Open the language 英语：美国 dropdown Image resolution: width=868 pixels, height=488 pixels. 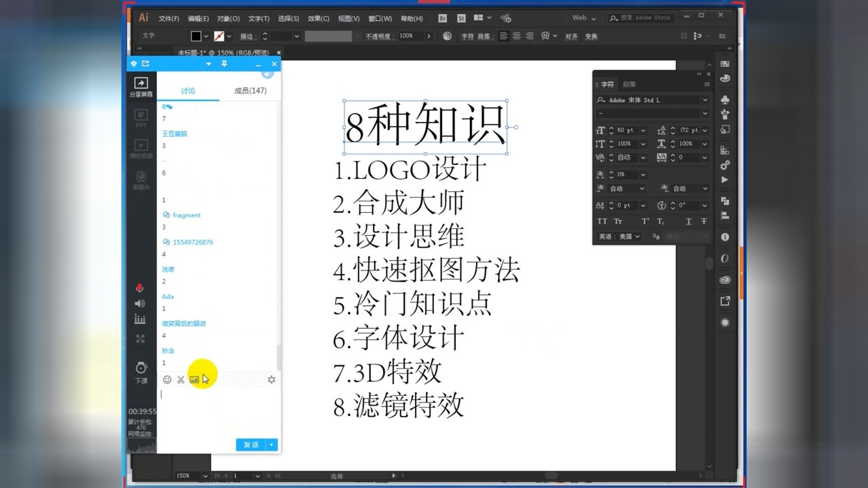pos(618,237)
